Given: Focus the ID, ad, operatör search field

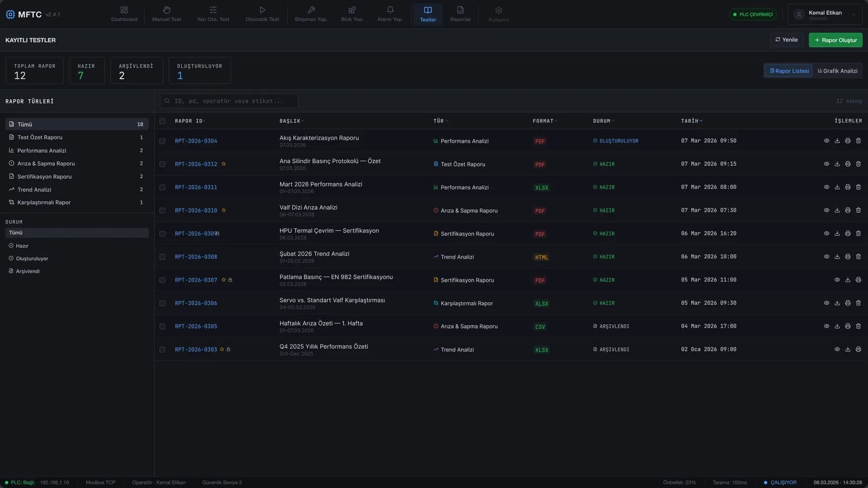Looking at the screenshot, I should (229, 101).
